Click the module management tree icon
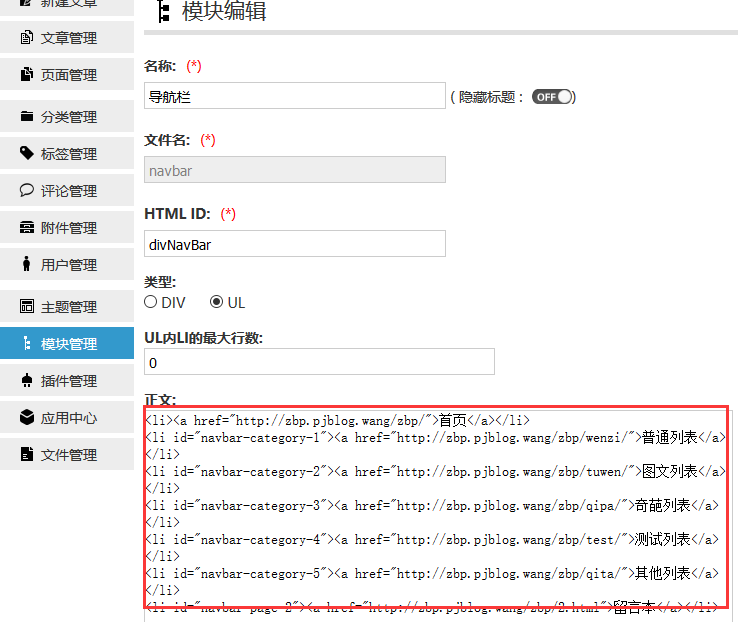The image size is (738, 622). [x=27, y=343]
